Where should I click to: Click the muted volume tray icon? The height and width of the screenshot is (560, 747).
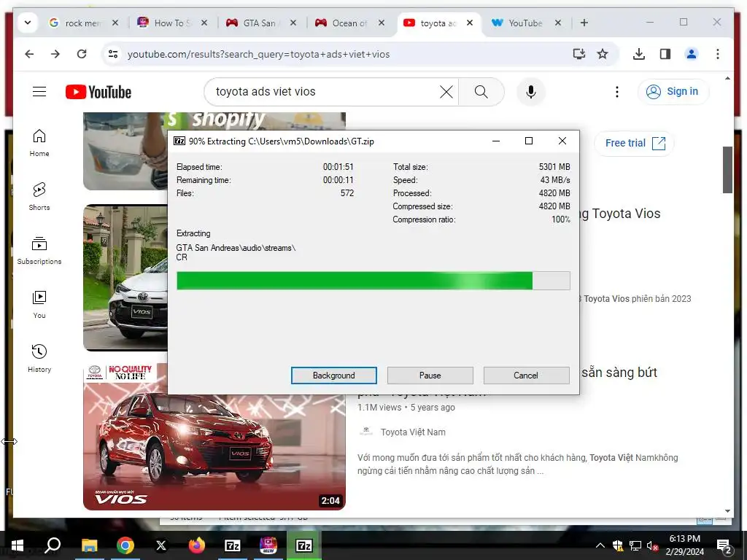[653, 545]
